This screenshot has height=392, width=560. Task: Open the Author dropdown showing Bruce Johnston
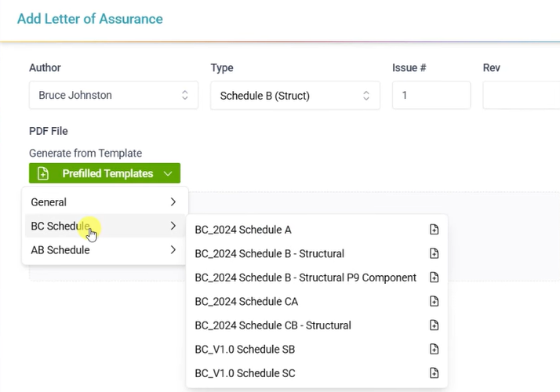[114, 96]
